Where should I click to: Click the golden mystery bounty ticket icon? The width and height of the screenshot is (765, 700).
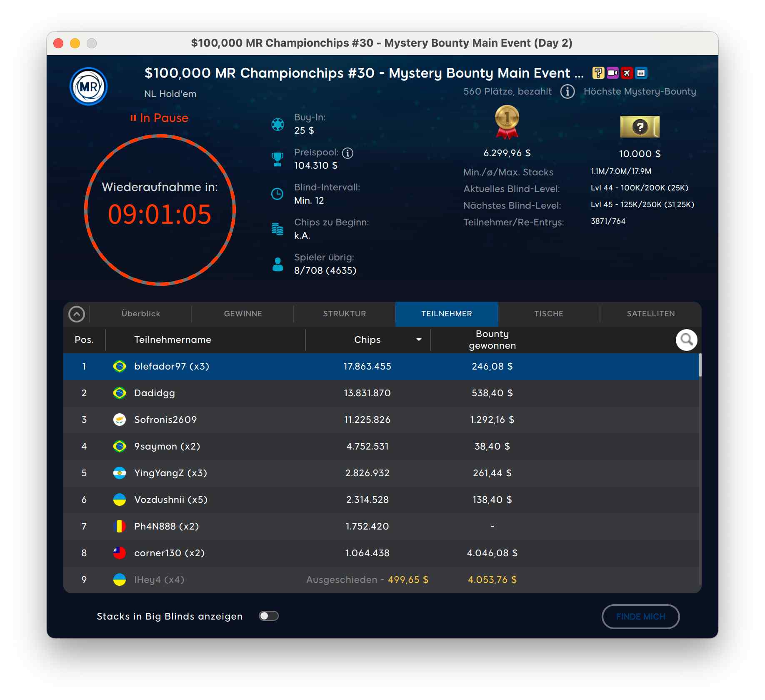pyautogui.click(x=640, y=127)
